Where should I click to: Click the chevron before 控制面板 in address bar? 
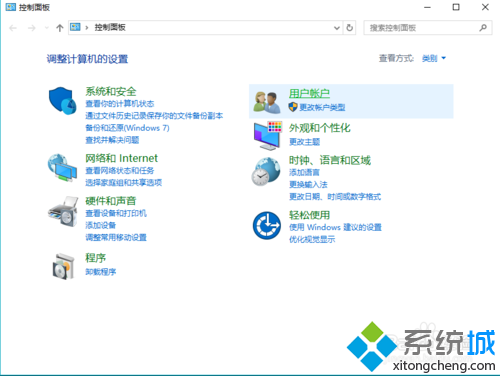(x=87, y=28)
